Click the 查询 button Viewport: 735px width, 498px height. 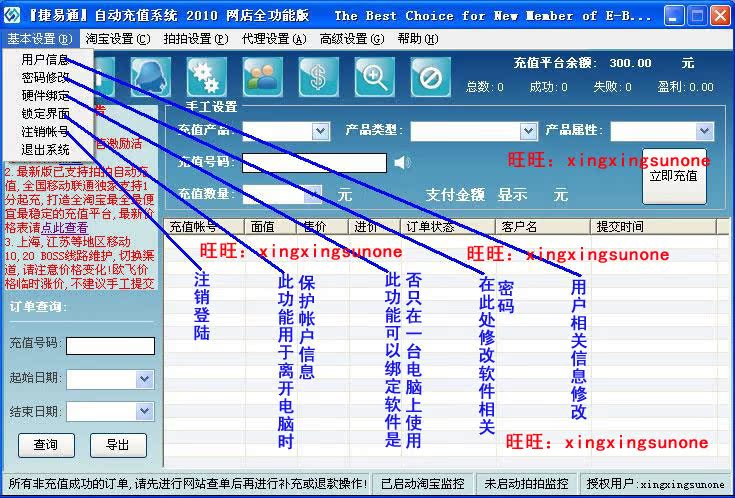point(46,445)
